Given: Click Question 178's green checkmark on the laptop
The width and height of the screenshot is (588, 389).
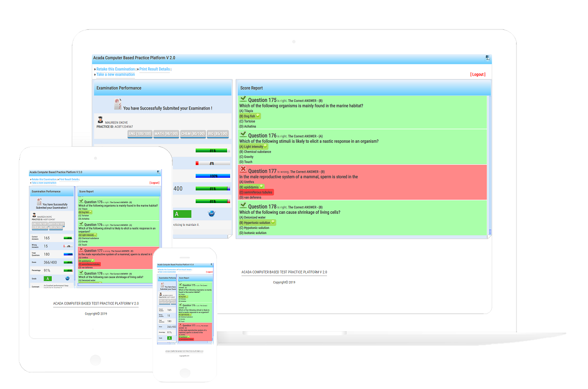Looking at the screenshot, I should (x=243, y=205).
